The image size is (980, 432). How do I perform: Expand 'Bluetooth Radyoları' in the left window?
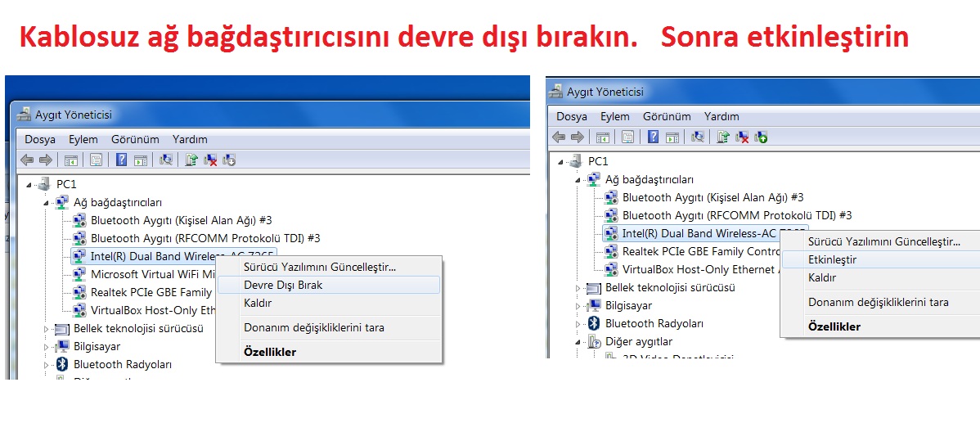click(x=46, y=364)
